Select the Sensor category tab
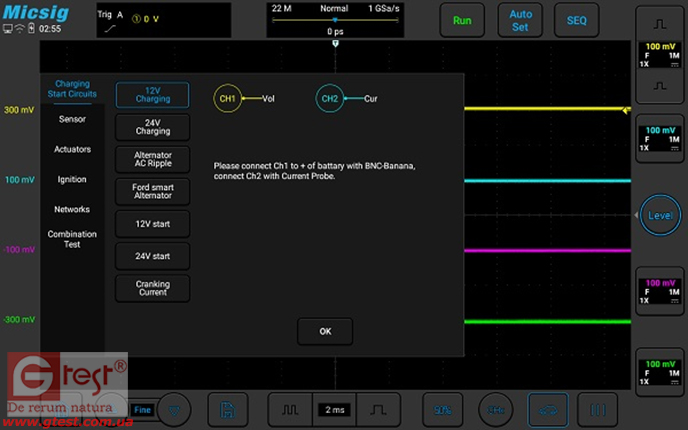The width and height of the screenshot is (688, 430). coord(72,119)
